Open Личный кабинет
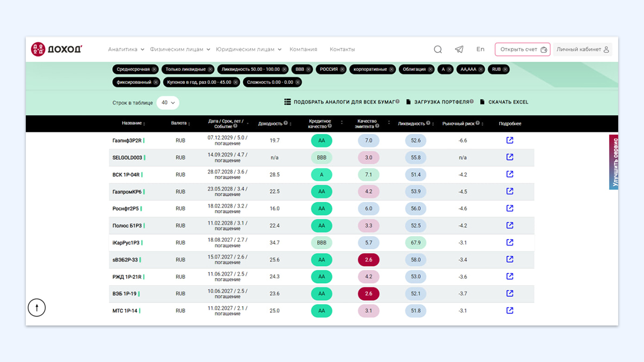 pyautogui.click(x=583, y=49)
